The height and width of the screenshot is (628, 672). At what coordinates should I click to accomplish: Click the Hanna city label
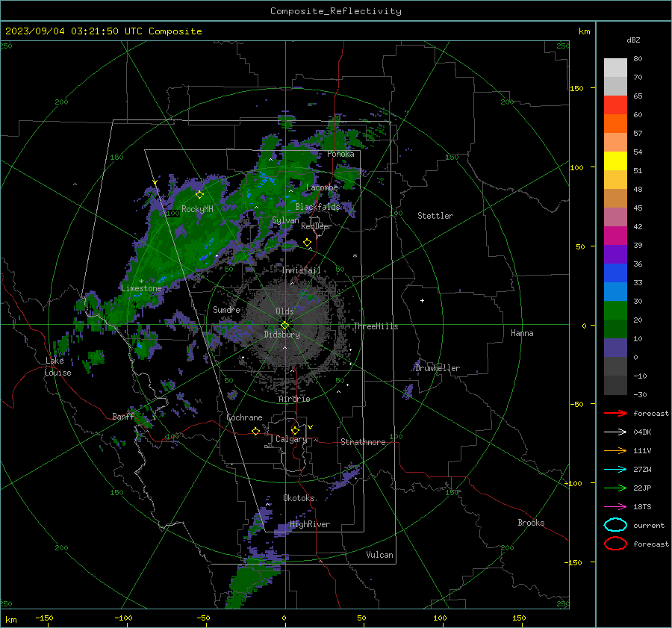tap(522, 333)
